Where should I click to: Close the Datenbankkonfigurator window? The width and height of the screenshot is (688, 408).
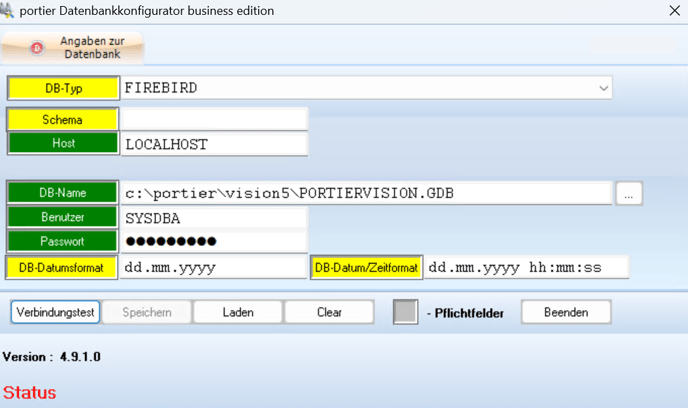(674, 11)
